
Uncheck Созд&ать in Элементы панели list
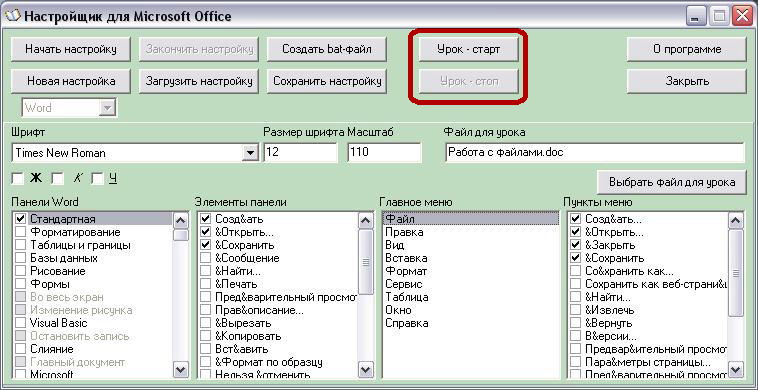click(205, 219)
